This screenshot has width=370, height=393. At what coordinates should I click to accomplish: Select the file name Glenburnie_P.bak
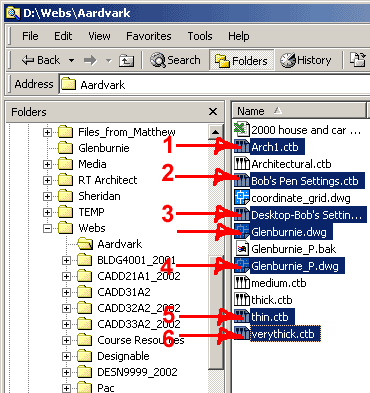click(294, 249)
